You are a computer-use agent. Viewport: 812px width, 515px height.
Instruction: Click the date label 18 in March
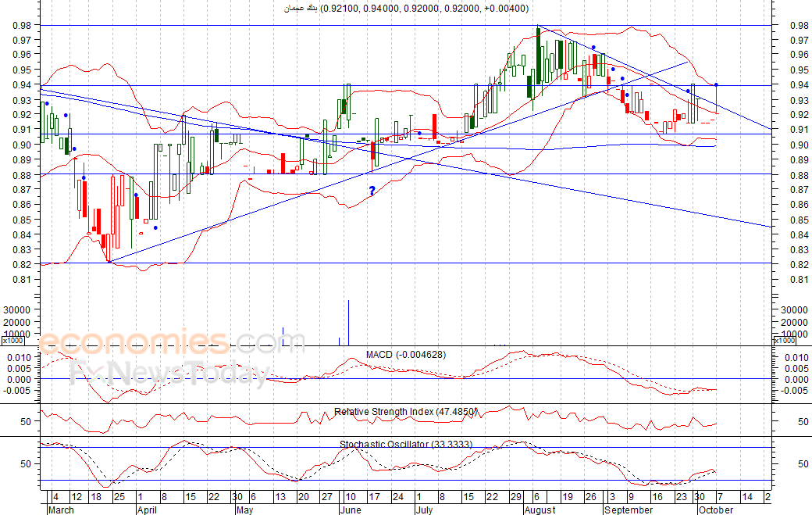coord(96,497)
